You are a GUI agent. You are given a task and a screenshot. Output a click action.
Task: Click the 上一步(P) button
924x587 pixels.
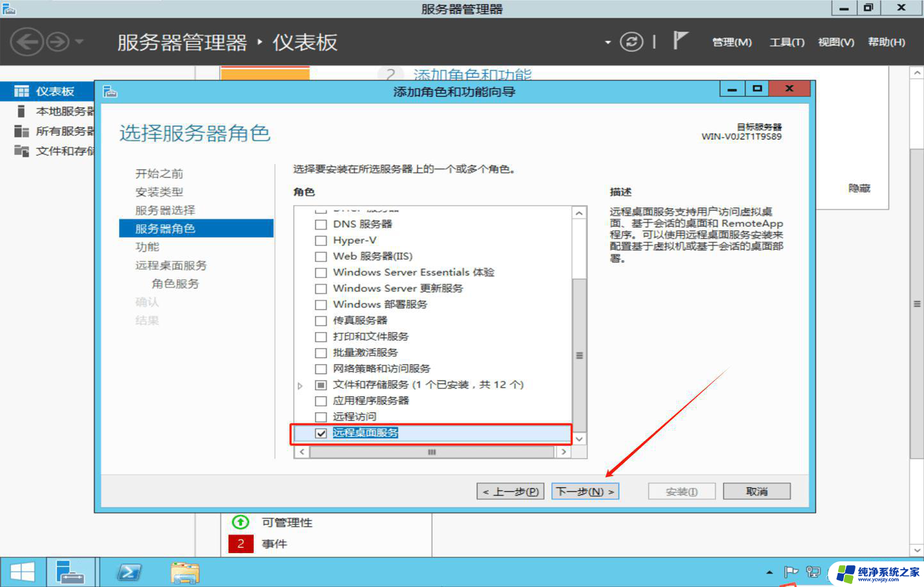coord(511,492)
